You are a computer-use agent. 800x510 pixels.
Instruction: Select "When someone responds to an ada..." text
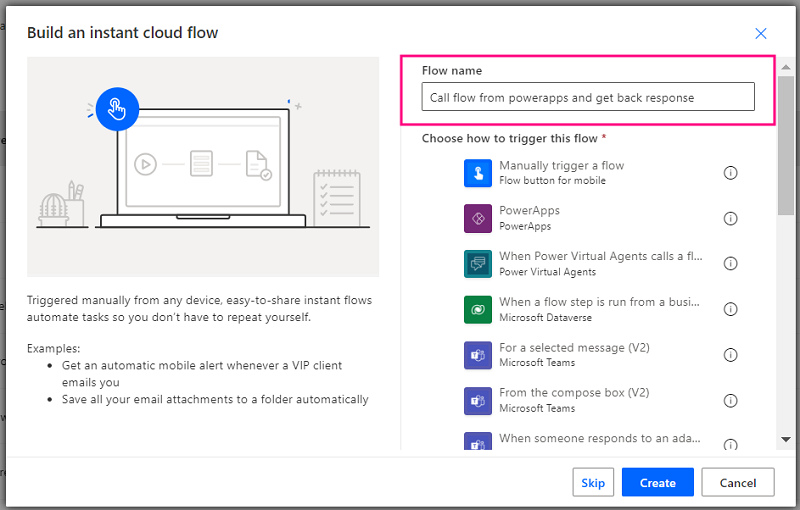(599, 439)
